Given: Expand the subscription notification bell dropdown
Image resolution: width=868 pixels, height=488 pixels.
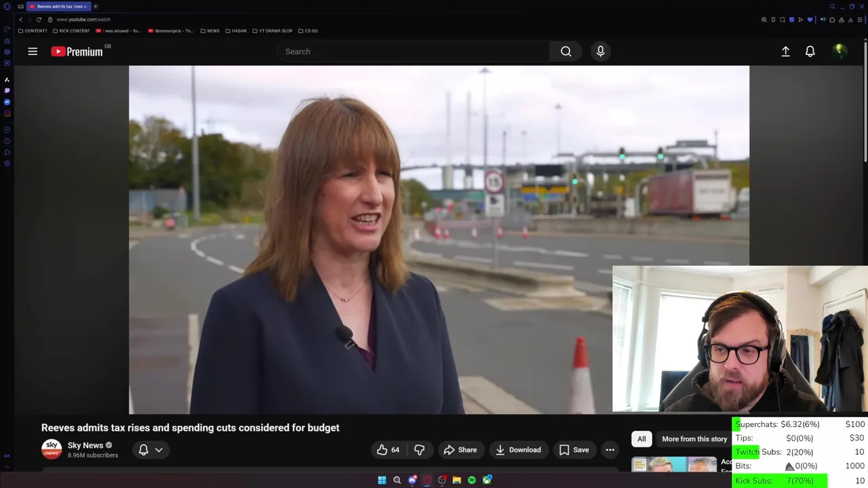Looking at the screenshot, I should click(x=151, y=450).
